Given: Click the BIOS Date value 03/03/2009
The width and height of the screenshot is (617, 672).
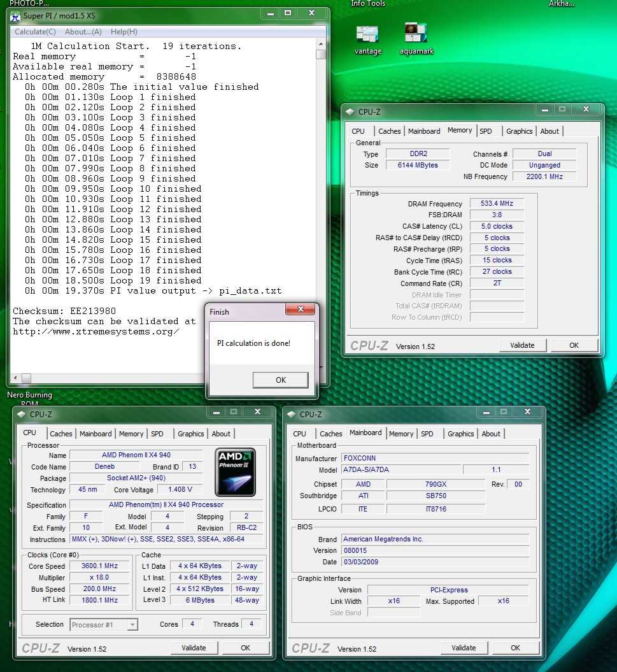Looking at the screenshot, I should (435, 562).
